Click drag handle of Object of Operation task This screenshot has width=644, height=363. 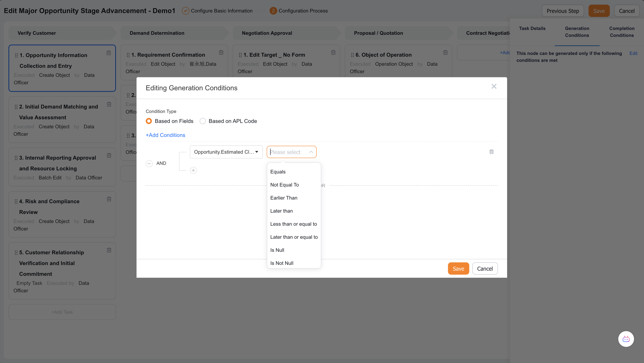coord(353,55)
